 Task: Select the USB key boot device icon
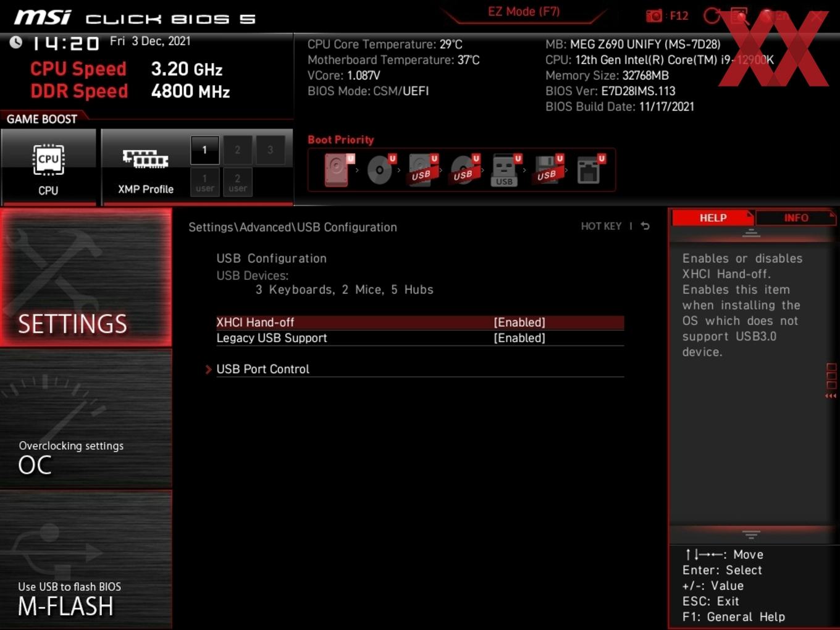pos(506,170)
